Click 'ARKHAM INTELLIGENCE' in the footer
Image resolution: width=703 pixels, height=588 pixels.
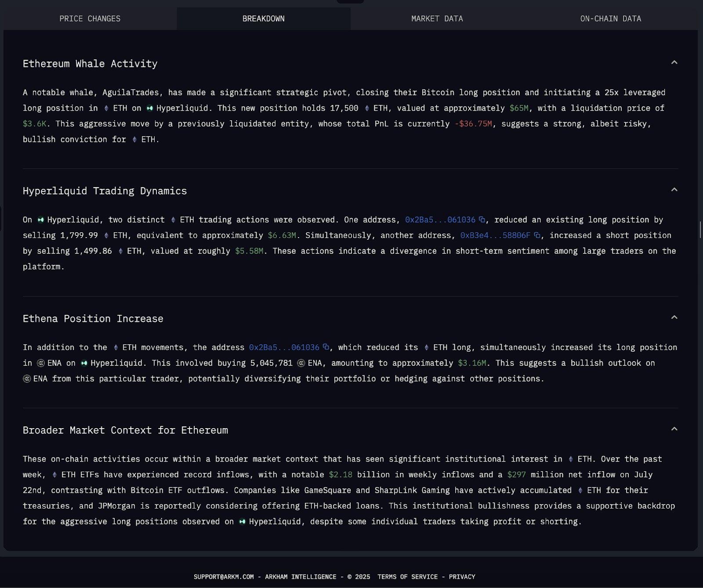[x=301, y=577]
